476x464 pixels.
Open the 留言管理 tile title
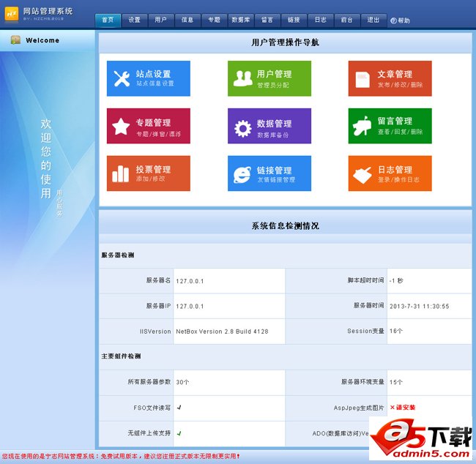pyautogui.click(x=395, y=121)
